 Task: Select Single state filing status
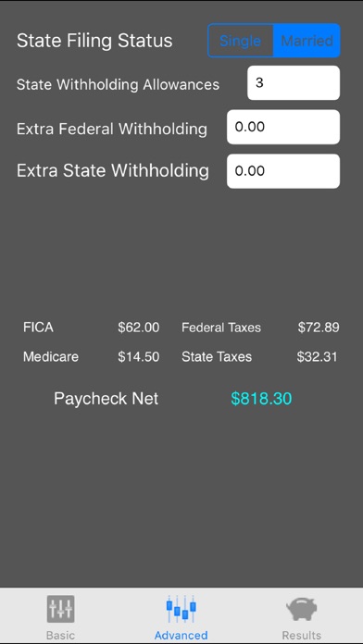241,41
